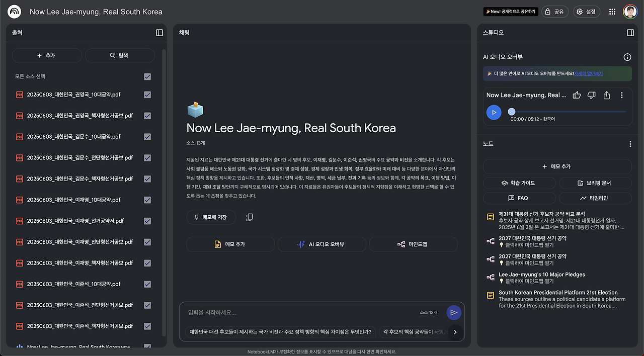The width and height of the screenshot is (644, 356).
Task: Expand more suggested prompts with right chevron
Action: tap(455, 332)
